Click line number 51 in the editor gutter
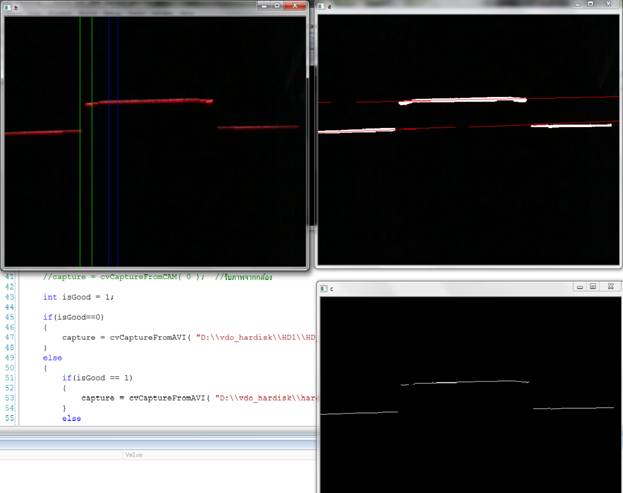 tap(9, 378)
